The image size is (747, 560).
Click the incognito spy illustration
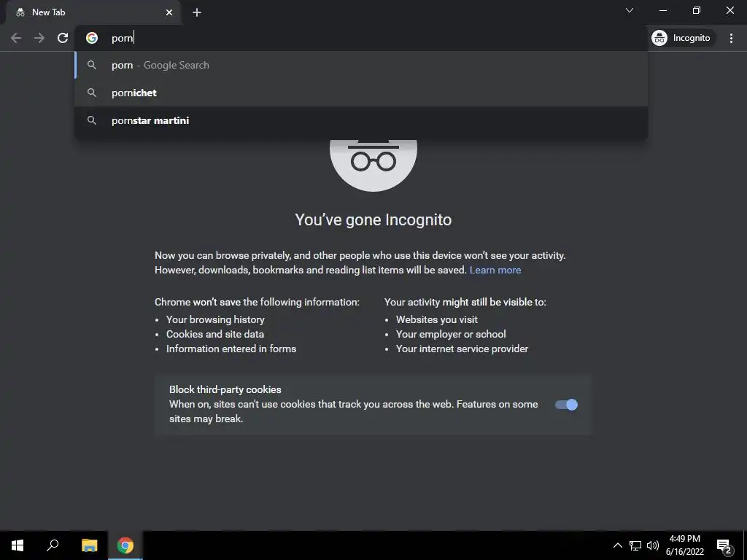click(x=373, y=164)
